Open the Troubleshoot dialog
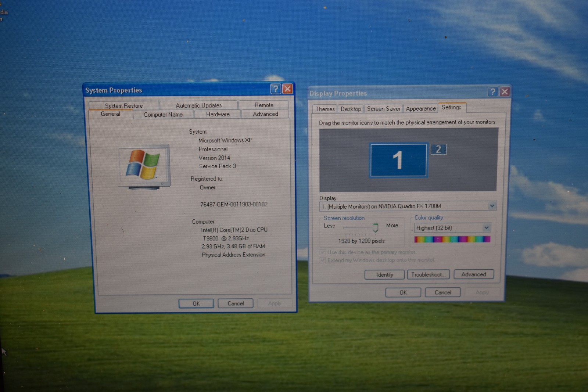The height and width of the screenshot is (392, 588). click(428, 274)
